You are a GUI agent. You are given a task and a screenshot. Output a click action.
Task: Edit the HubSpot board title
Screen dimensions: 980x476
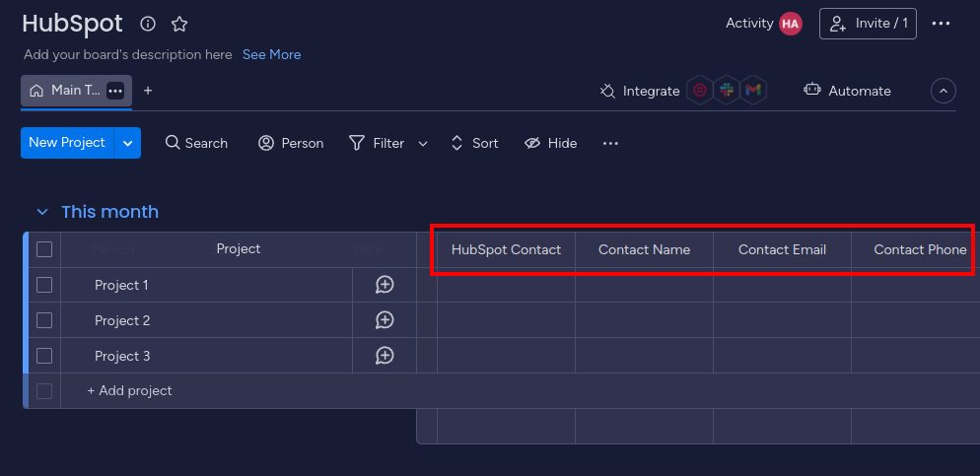tap(73, 24)
